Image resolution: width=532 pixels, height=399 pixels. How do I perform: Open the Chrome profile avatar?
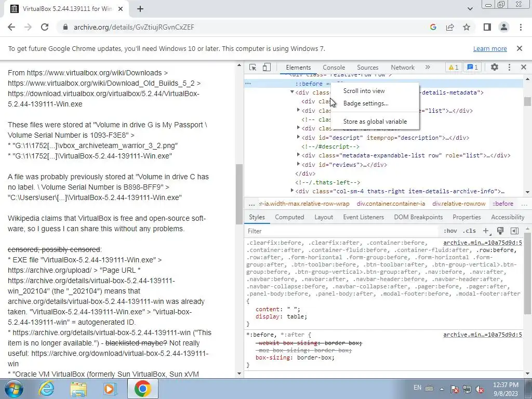504,27
